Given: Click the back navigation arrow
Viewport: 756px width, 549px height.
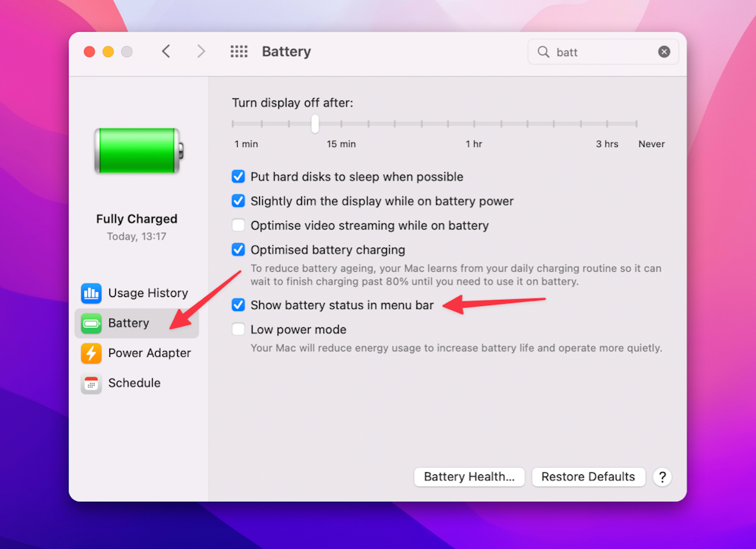Looking at the screenshot, I should click(166, 52).
